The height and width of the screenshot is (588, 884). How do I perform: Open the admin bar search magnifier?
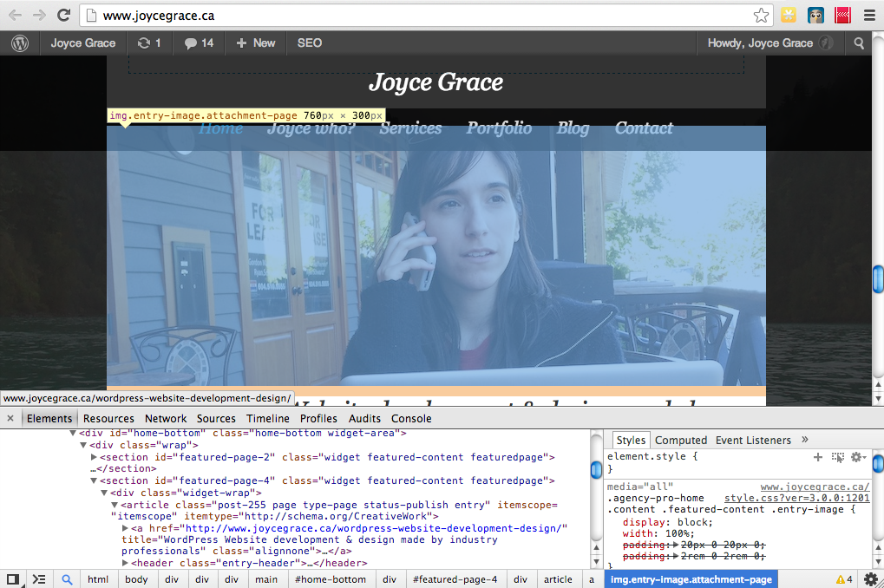pos(859,42)
